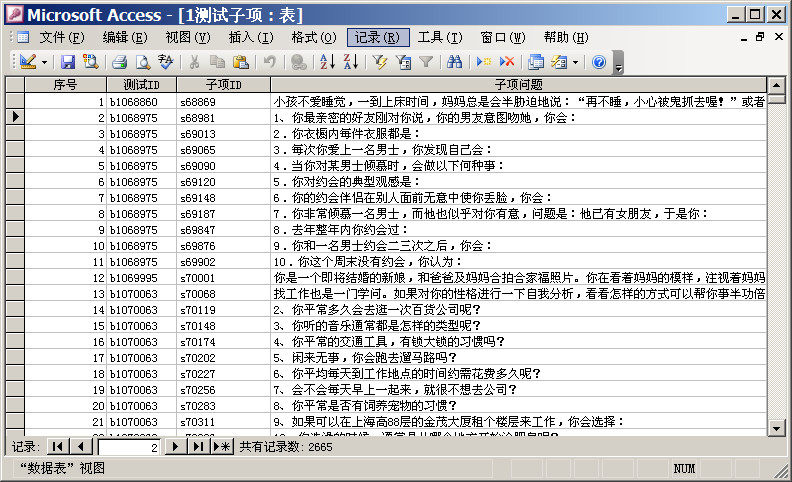The height and width of the screenshot is (482, 792).
Task: Click the Copy icon
Action: point(217,62)
